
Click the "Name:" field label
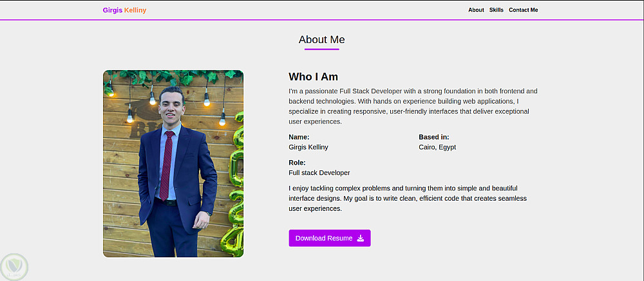point(299,137)
